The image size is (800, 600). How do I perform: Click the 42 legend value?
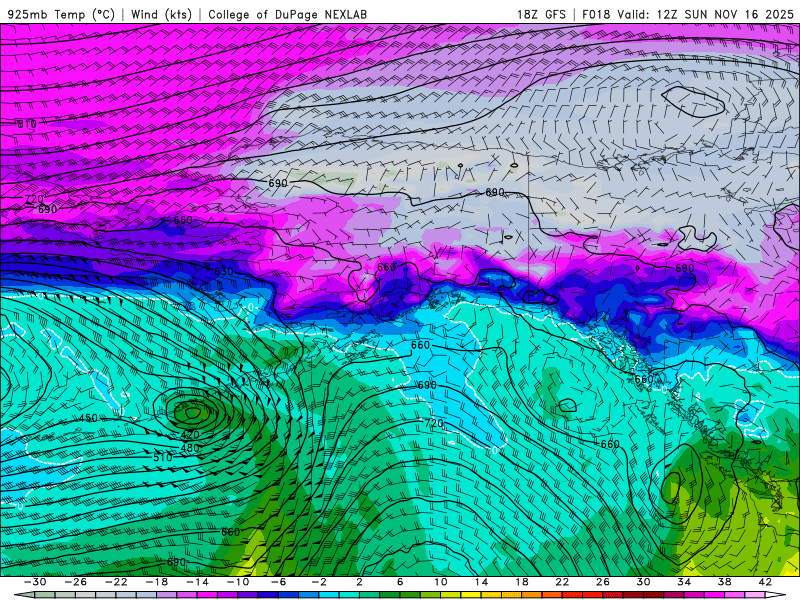point(765,582)
